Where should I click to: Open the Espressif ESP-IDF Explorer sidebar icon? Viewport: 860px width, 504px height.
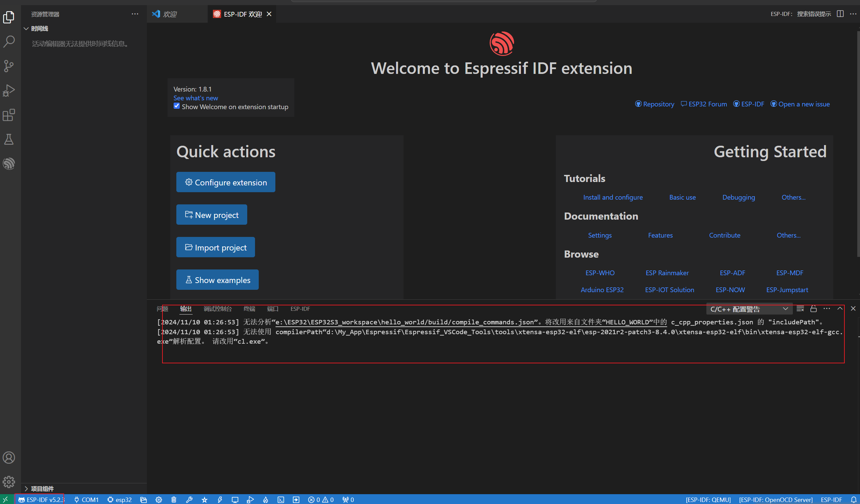pos(9,164)
